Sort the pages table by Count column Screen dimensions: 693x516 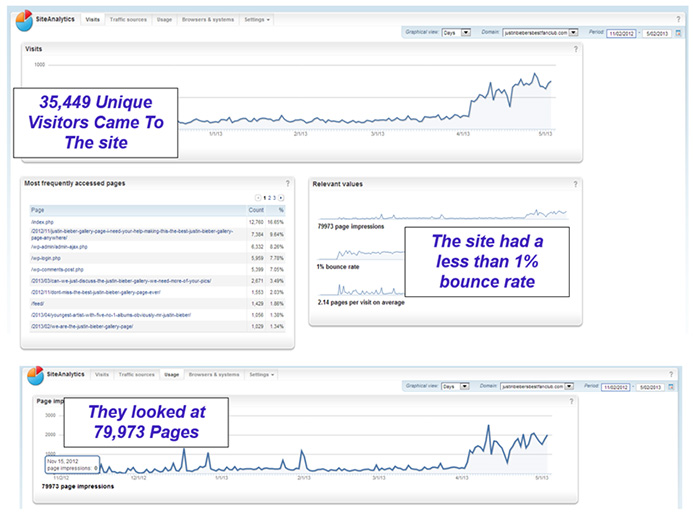(255, 210)
